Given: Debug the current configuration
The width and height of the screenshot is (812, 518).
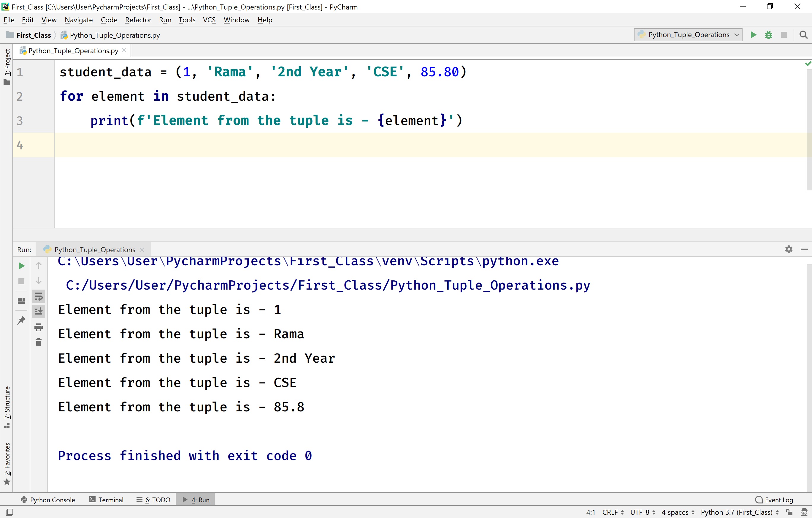Looking at the screenshot, I should pyautogui.click(x=768, y=35).
